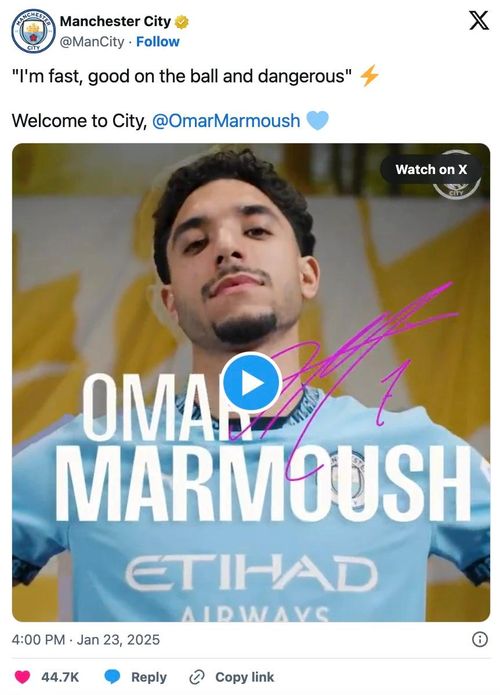500x695 pixels.
Task: Follow the ManCity account
Action: pos(158,42)
